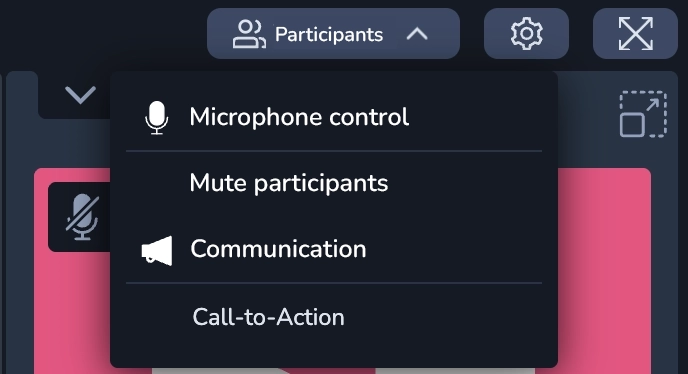Image resolution: width=688 pixels, height=374 pixels.
Task: Open the settings gear
Action: point(526,33)
